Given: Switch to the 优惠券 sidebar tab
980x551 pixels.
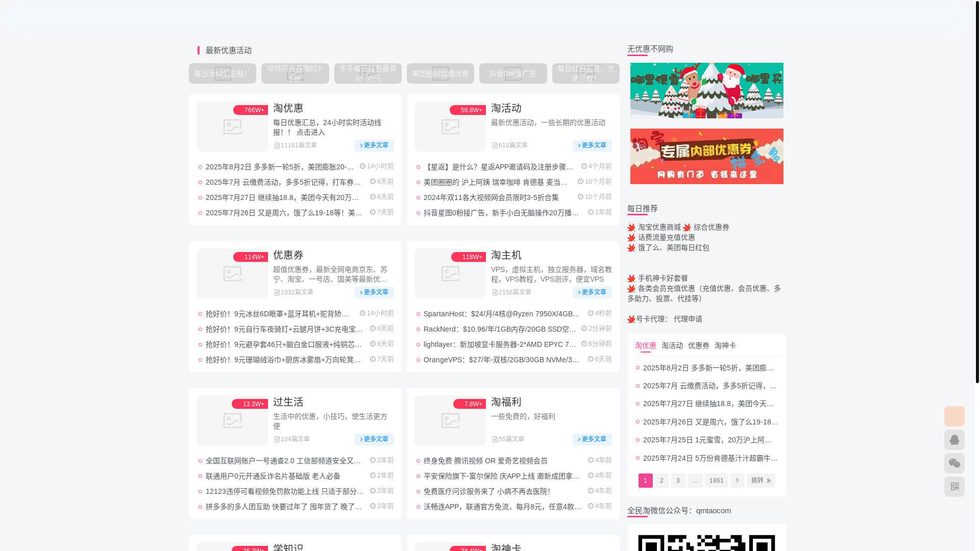Looking at the screenshot, I should pos(698,345).
